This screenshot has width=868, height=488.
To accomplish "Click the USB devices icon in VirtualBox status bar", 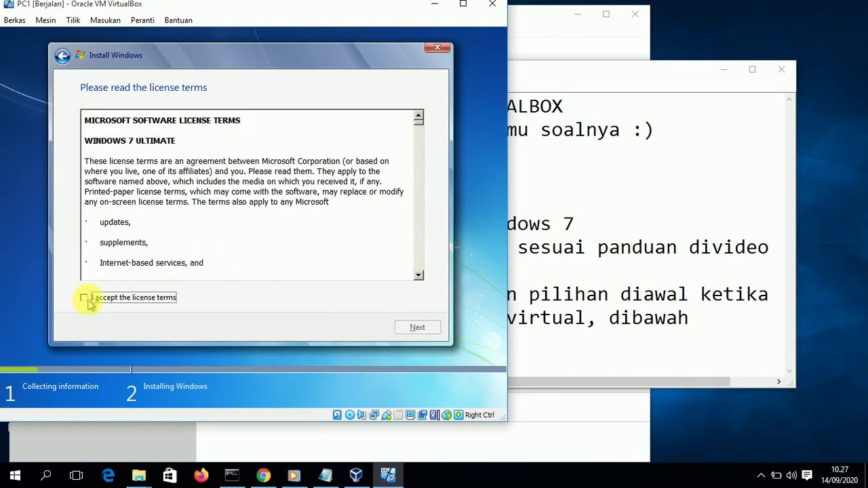I will pos(386,415).
